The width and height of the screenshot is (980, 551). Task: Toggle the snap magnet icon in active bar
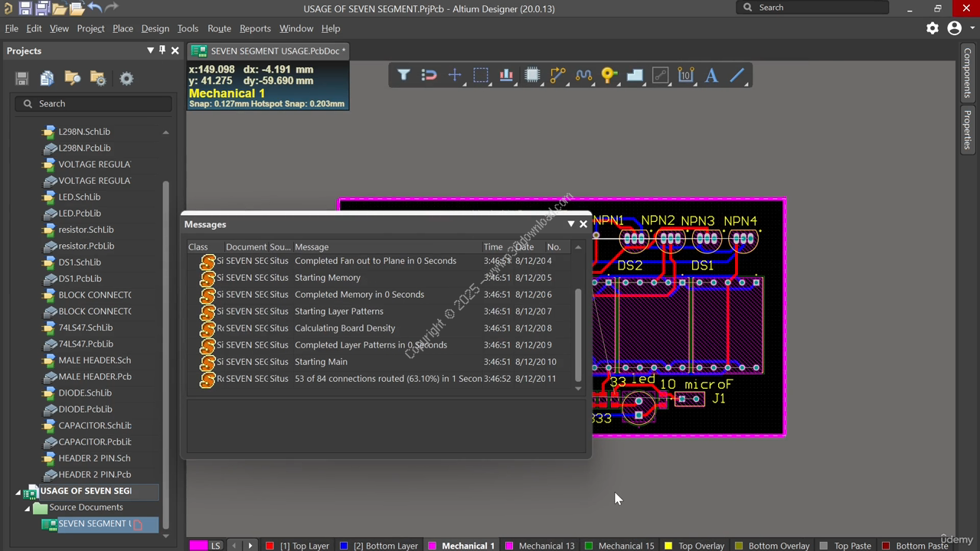click(x=429, y=75)
